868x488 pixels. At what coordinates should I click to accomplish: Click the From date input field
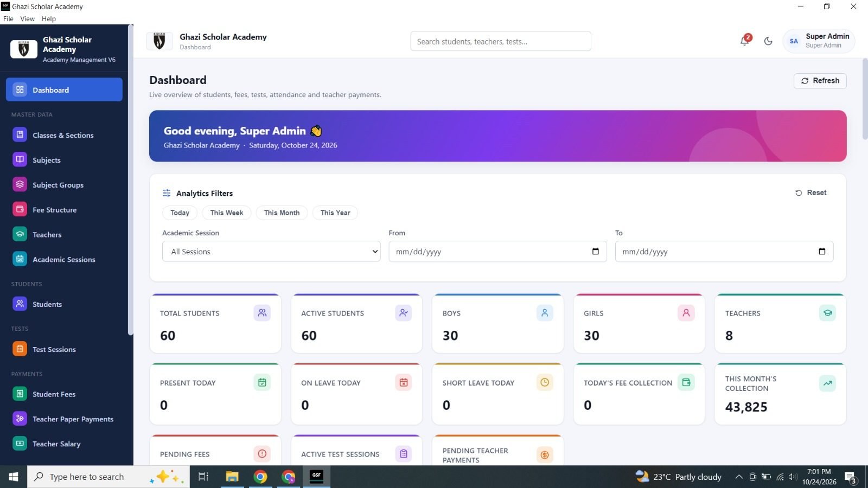497,252
